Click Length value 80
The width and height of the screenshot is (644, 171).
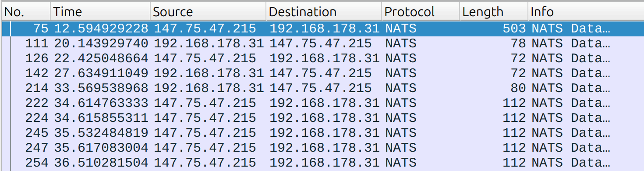pyautogui.click(x=518, y=88)
